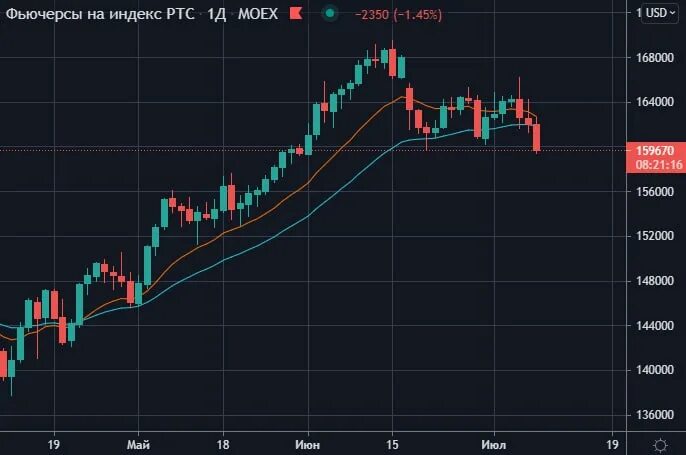
Task: Click the 18 date label on time axis
Action: 223,445
